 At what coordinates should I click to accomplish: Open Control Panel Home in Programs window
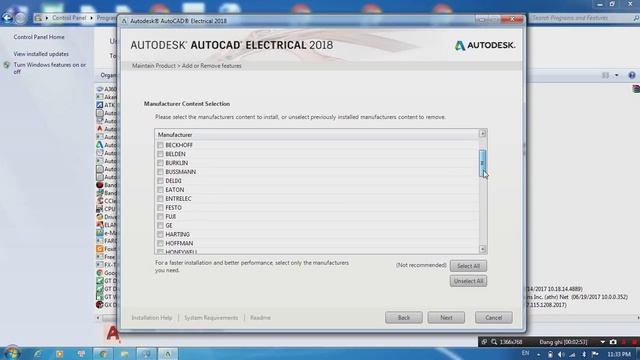(39, 37)
